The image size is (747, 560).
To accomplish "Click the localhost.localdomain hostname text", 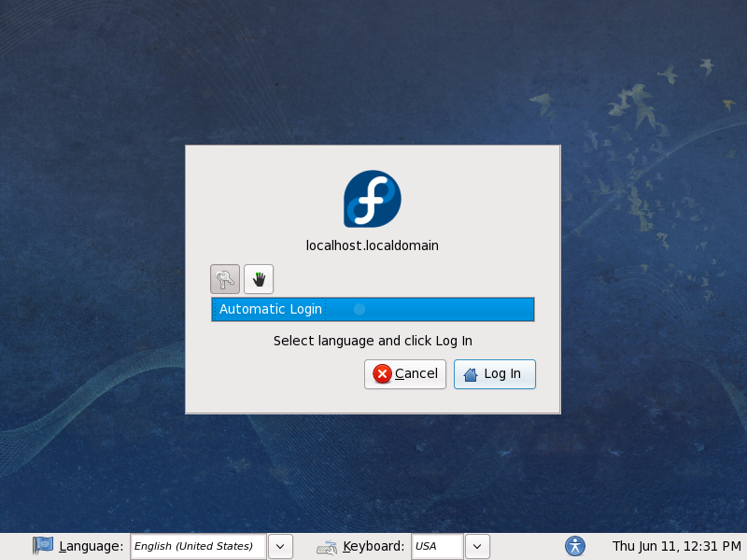I will (x=373, y=245).
